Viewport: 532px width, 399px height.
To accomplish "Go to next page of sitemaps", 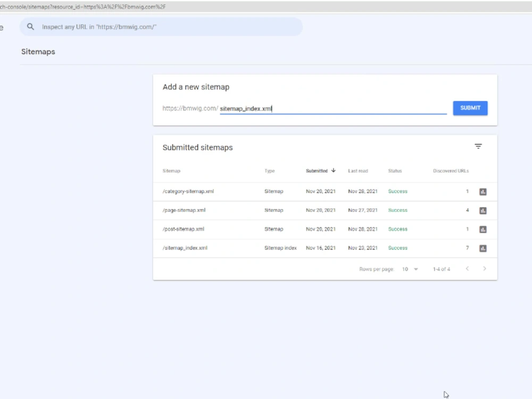I will [x=485, y=269].
